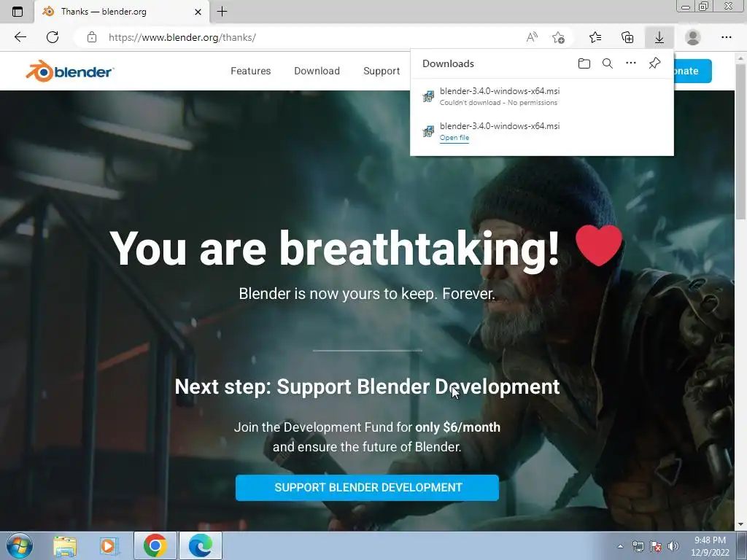Open the Features menu item
747x560 pixels.
coord(251,71)
